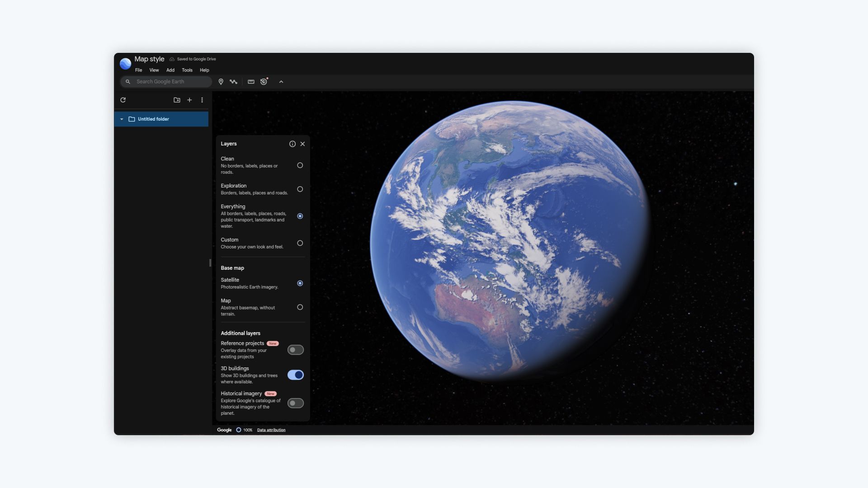Select the Draw path or polygon tool
Image resolution: width=868 pixels, height=488 pixels.
pos(233,82)
